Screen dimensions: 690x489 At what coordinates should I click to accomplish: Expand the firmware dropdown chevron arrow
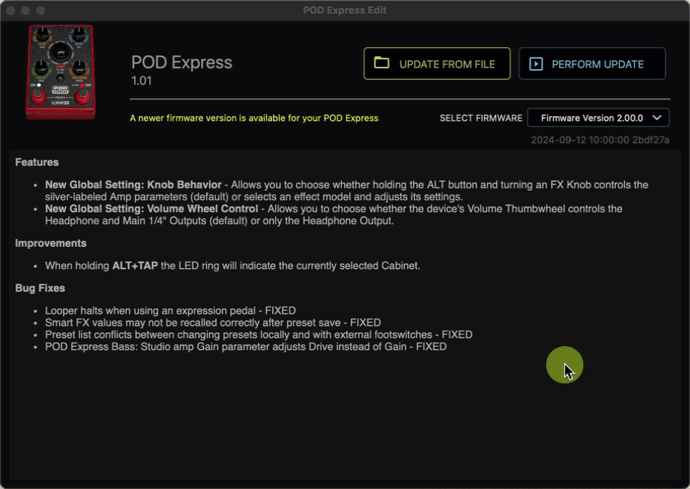tap(657, 118)
